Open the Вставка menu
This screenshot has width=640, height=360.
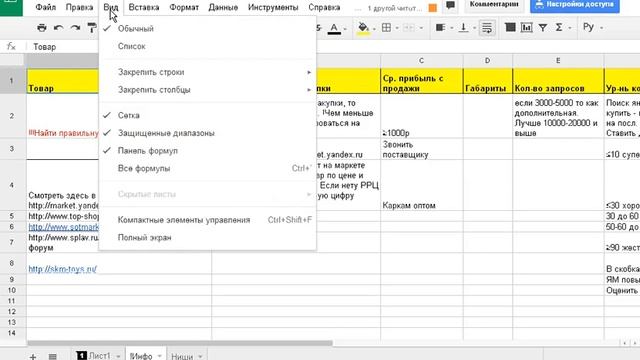point(144,7)
